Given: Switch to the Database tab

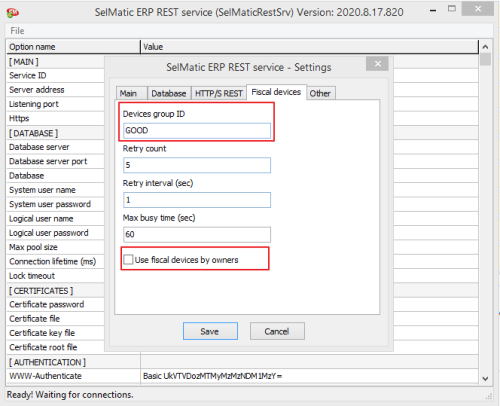Looking at the screenshot, I should coord(169,93).
